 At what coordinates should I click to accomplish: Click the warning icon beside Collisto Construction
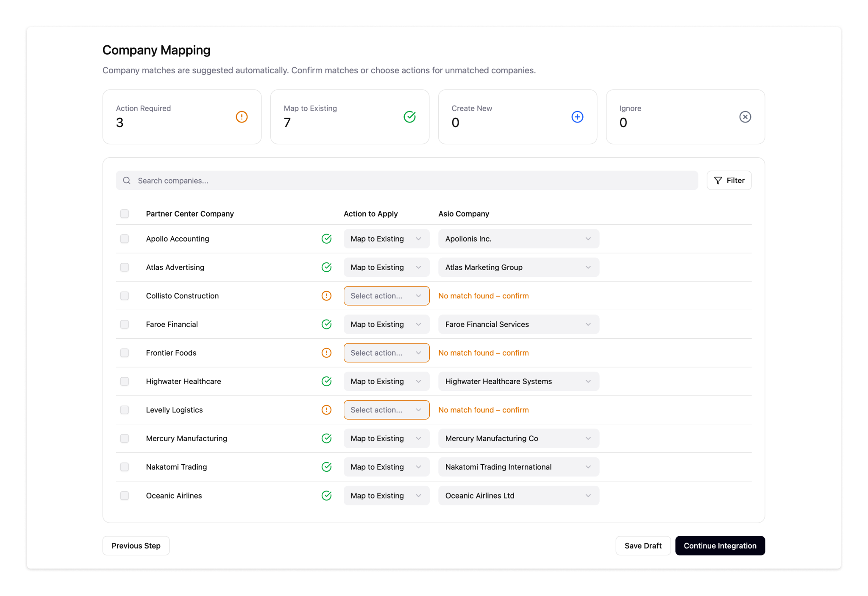click(326, 295)
